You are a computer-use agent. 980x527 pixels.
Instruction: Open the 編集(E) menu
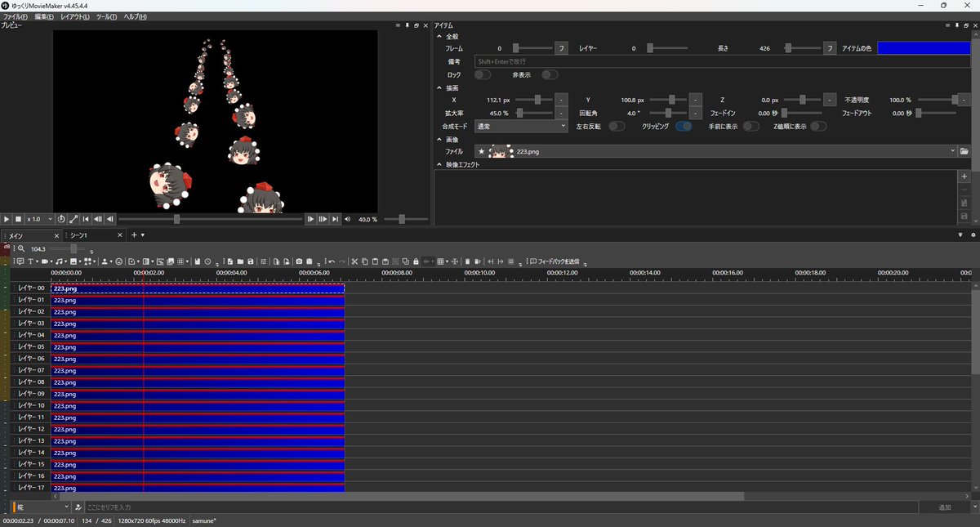click(x=44, y=16)
